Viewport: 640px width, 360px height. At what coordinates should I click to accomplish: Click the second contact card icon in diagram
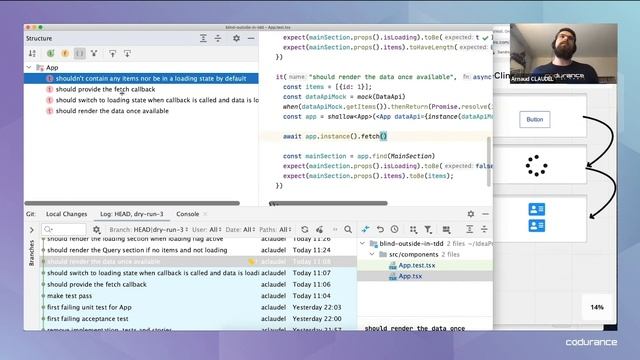(536, 226)
